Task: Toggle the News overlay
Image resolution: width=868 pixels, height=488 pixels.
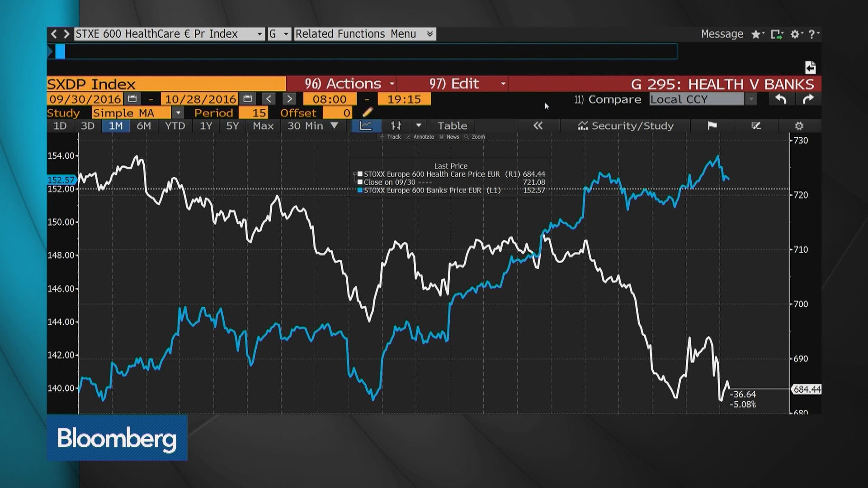Action: (x=449, y=137)
